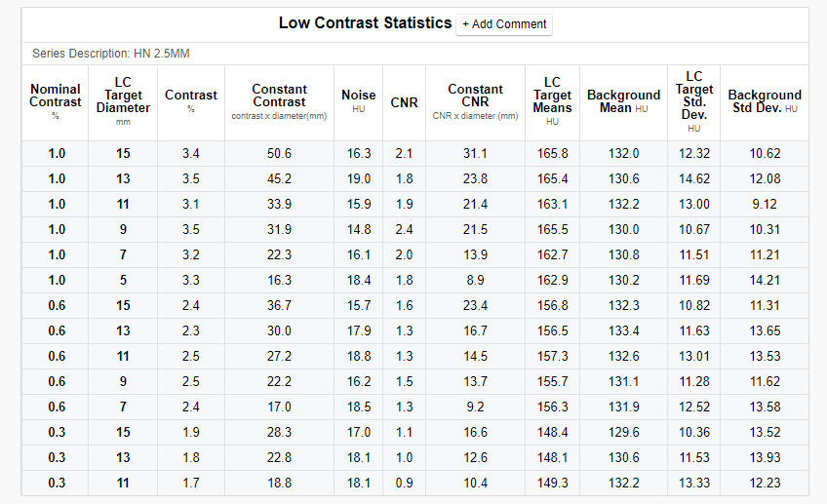This screenshot has height=504, width=827.
Task: Select the Noise HU column header
Action: (x=358, y=100)
